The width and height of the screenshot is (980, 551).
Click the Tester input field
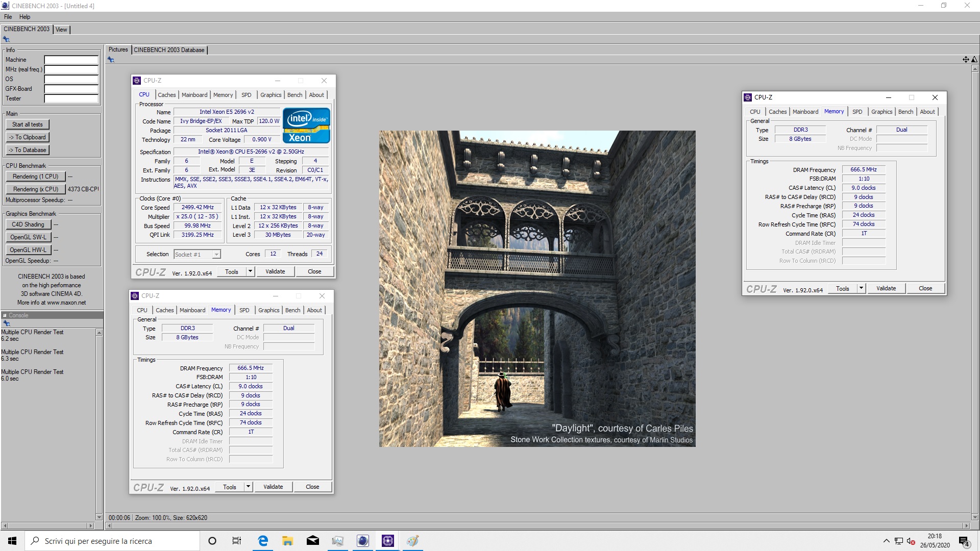point(71,98)
